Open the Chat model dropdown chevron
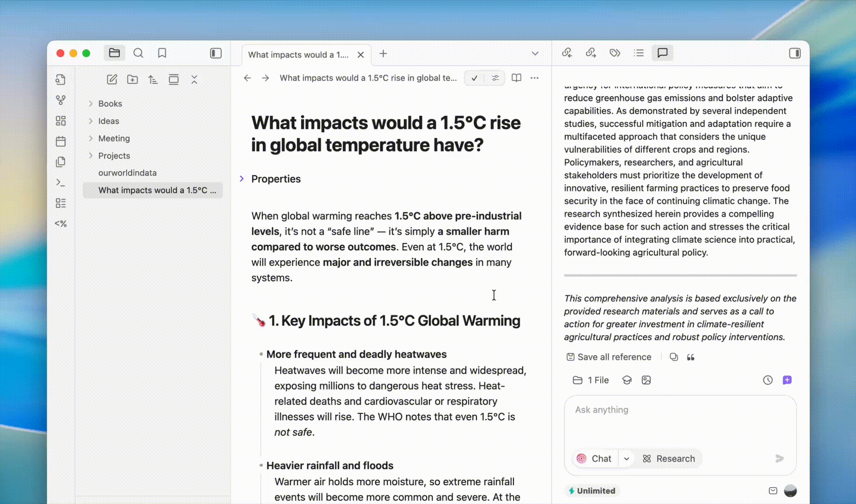Image resolution: width=856 pixels, height=504 pixels. 626,459
